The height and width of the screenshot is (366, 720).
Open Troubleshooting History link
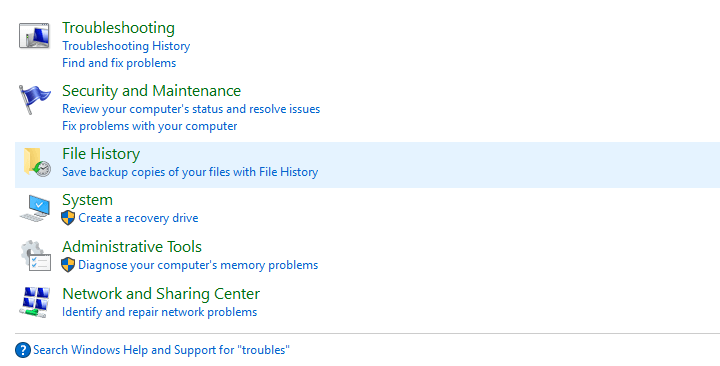coord(126,46)
